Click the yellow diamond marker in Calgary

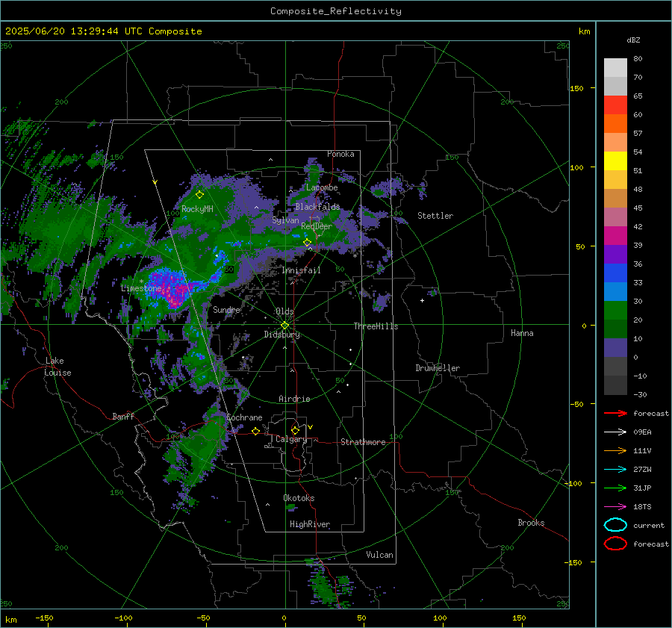295,430
